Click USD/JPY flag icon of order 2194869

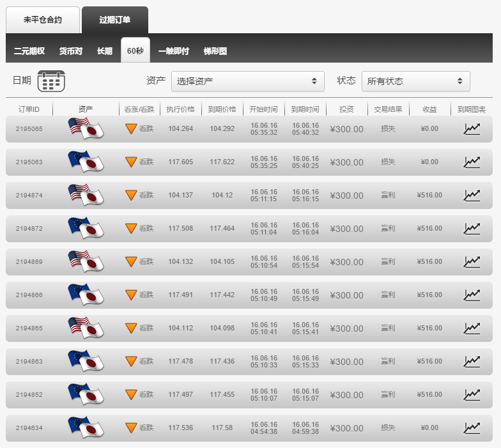tap(86, 261)
